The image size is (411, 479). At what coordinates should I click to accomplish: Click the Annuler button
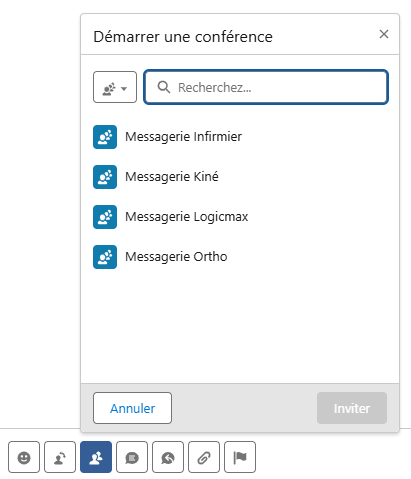click(133, 408)
